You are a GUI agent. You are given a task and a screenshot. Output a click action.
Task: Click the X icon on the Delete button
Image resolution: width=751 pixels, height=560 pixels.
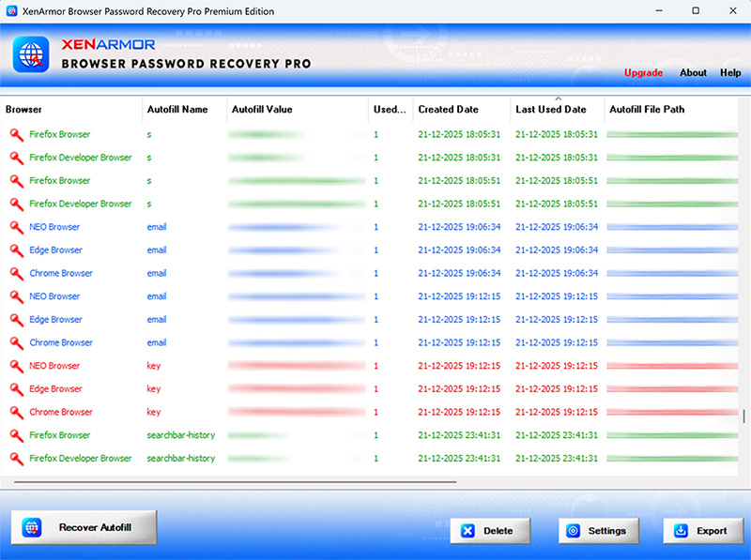467,531
